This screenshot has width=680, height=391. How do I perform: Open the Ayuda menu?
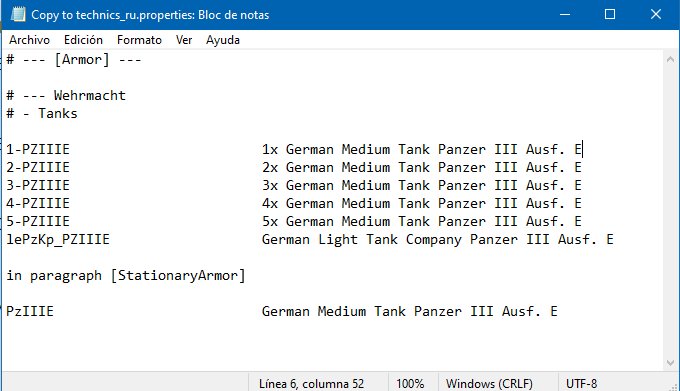[x=223, y=40]
